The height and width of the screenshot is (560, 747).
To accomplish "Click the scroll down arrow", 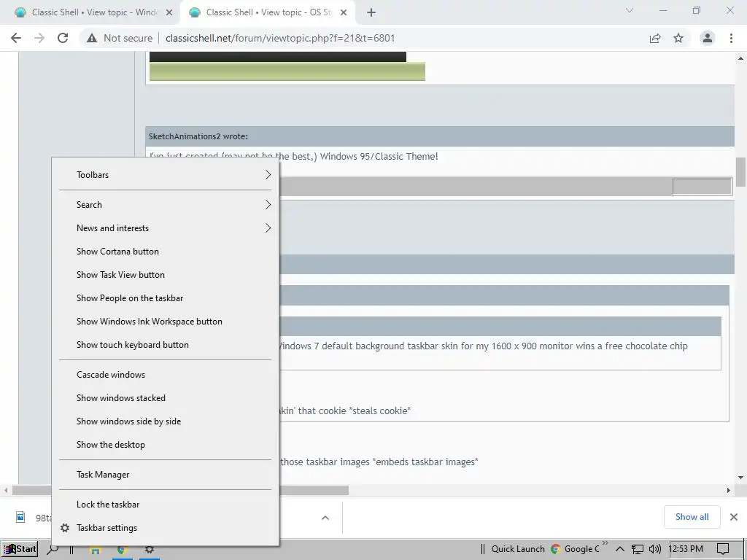I will coord(740,478).
